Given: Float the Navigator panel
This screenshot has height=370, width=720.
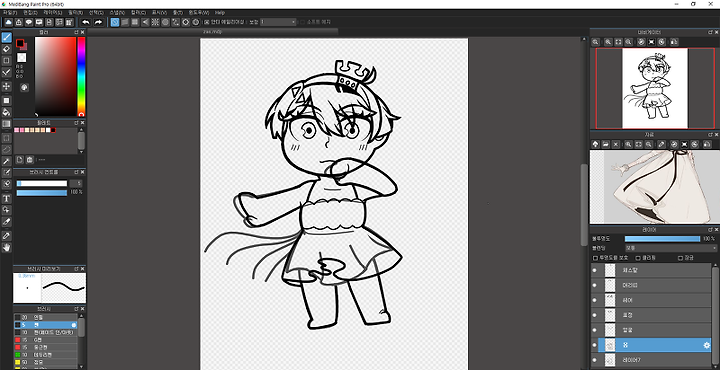Looking at the screenshot, I should point(710,32).
